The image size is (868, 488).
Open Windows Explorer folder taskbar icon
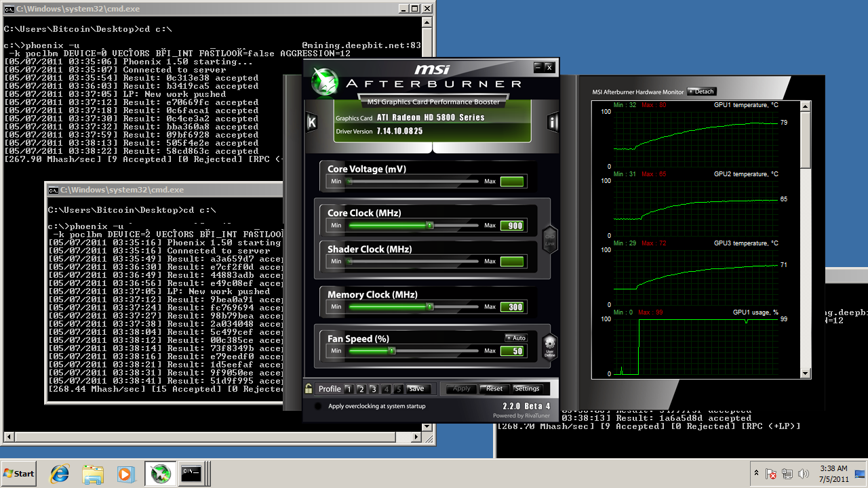93,474
